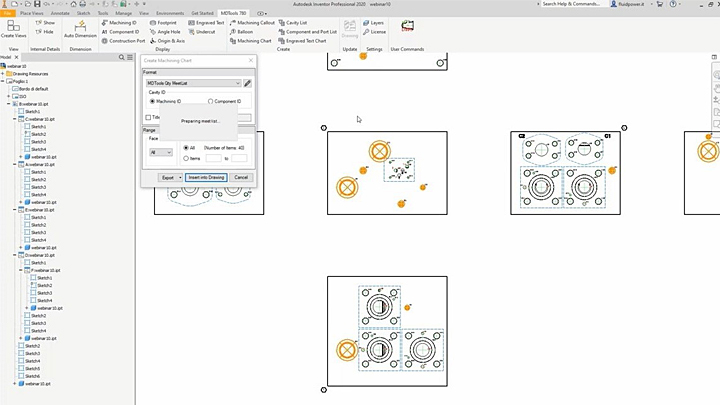The height and width of the screenshot is (405, 720).
Task: Click the Save icon in quick access toolbar
Action: coord(37,4)
